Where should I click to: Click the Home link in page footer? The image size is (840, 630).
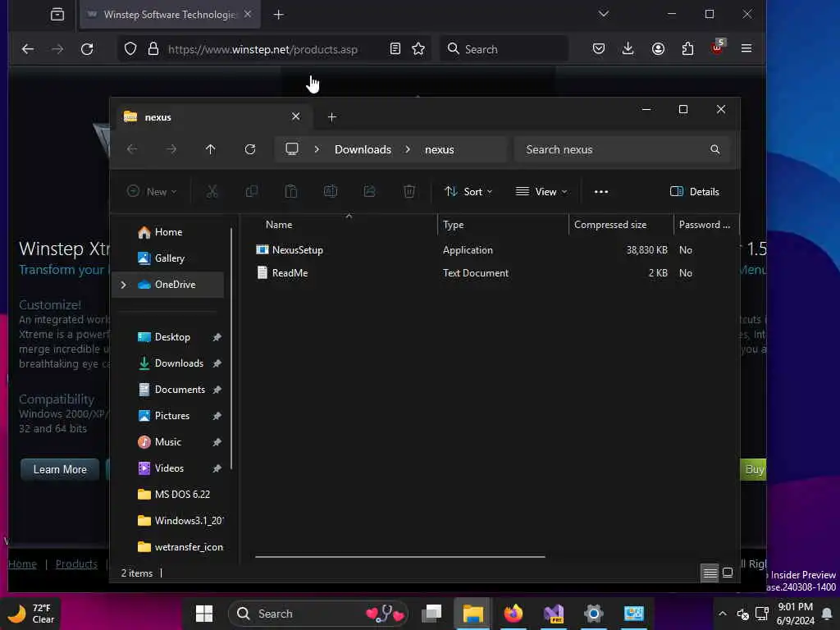(22, 564)
